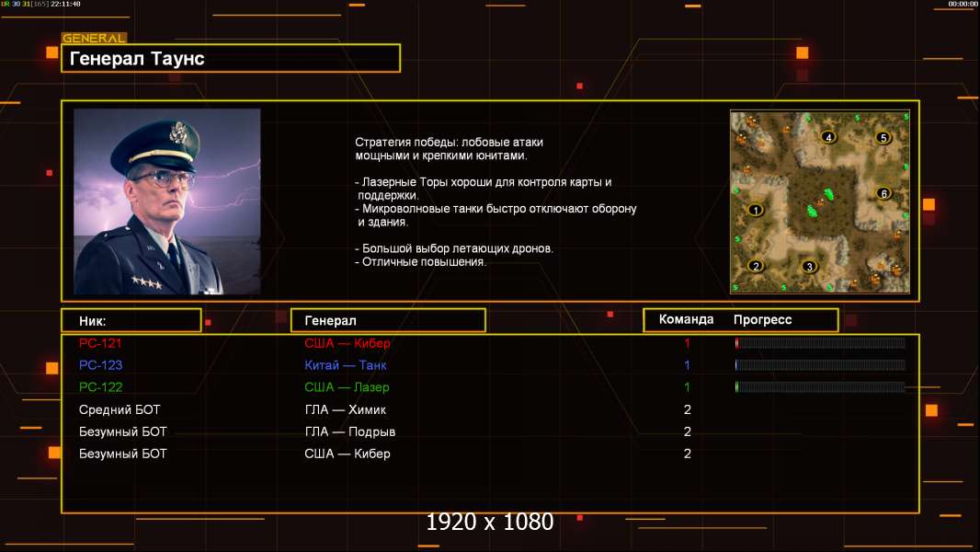Image resolution: width=980 pixels, height=552 pixels.
Task: Click timer 00:00:00 in top right
Action: pyautogui.click(x=963, y=4)
